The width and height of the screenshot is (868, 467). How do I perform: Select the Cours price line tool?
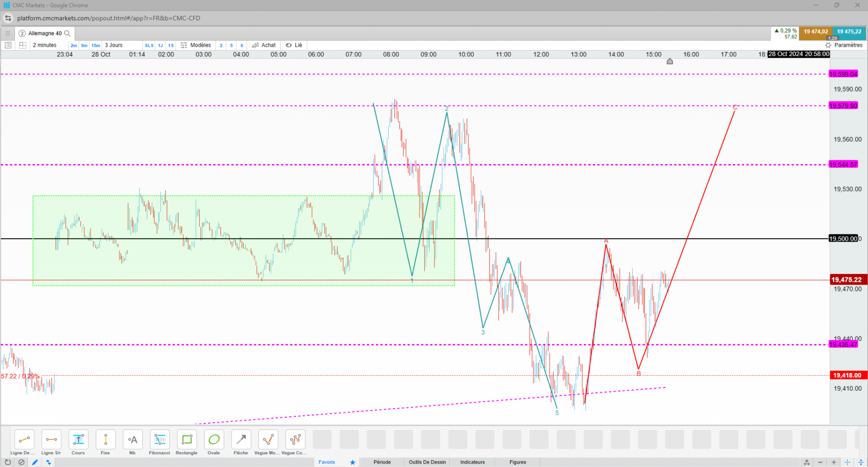[78, 440]
